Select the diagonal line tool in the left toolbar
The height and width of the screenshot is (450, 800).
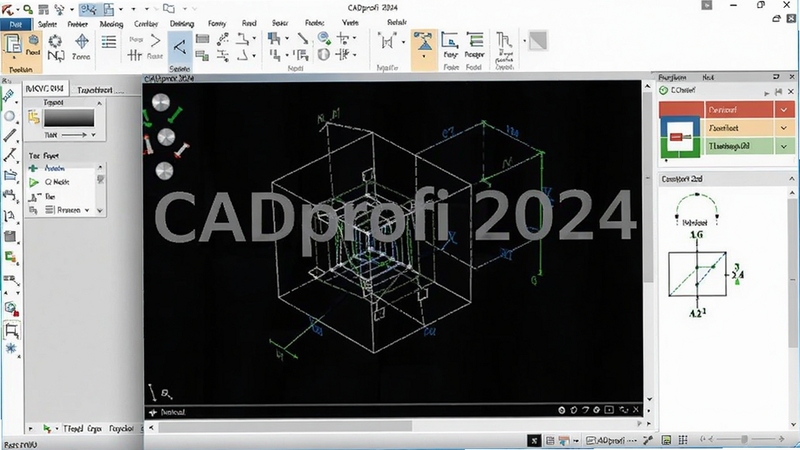click(9, 135)
